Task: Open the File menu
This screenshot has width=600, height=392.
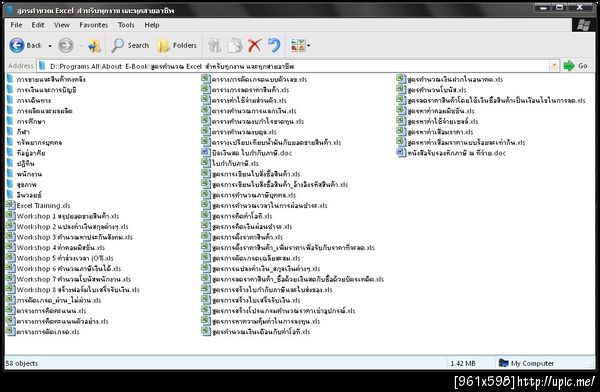Action: click(x=16, y=25)
